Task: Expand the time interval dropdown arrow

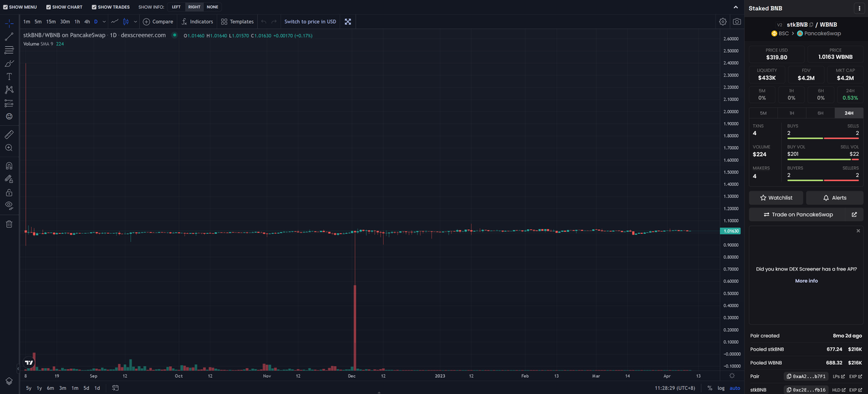Action: (104, 22)
